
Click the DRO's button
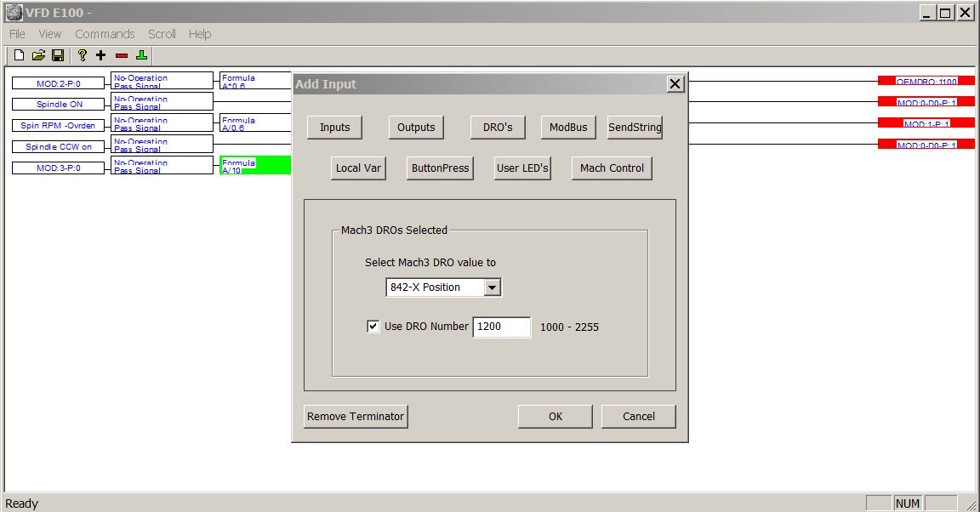(498, 128)
